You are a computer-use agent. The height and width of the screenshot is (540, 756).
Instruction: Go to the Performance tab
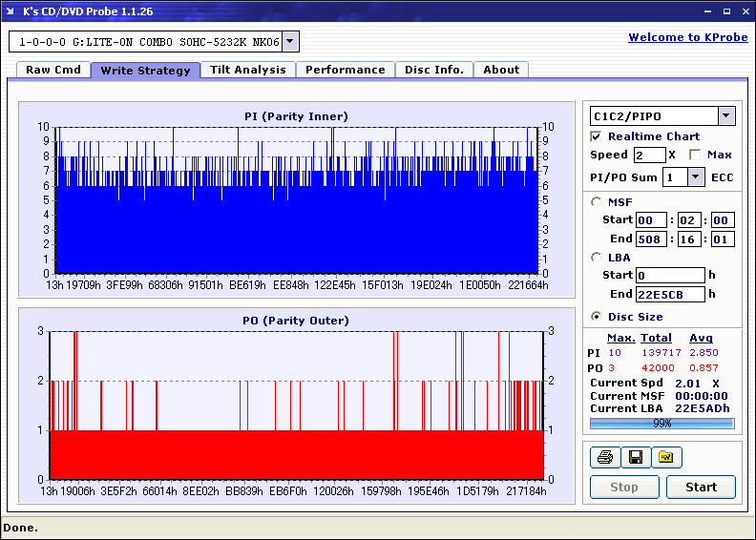346,70
